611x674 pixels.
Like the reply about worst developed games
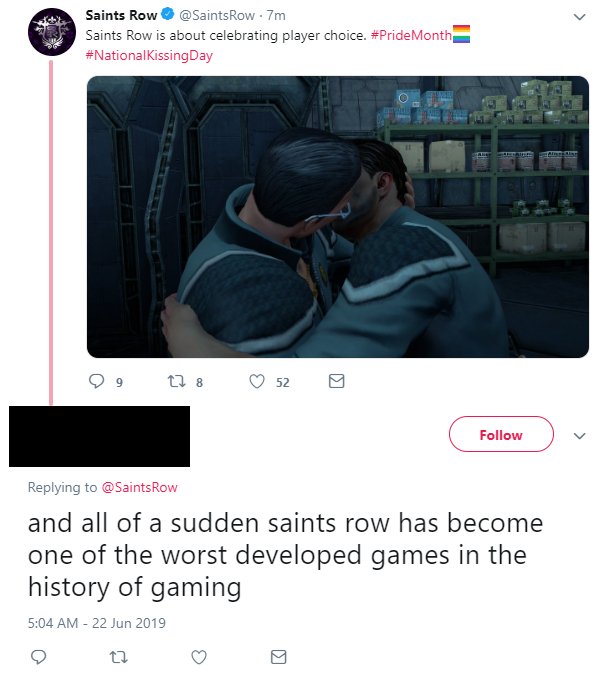tap(199, 656)
